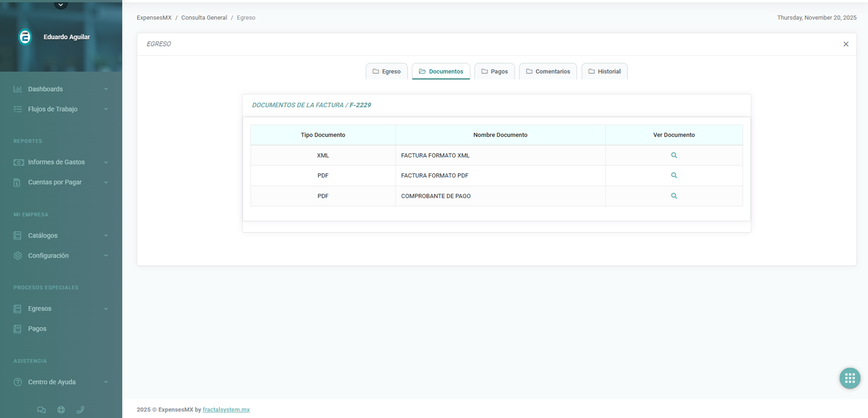Open the floating apps grid button
Viewport: 868px width, 418px height.
(x=850, y=378)
